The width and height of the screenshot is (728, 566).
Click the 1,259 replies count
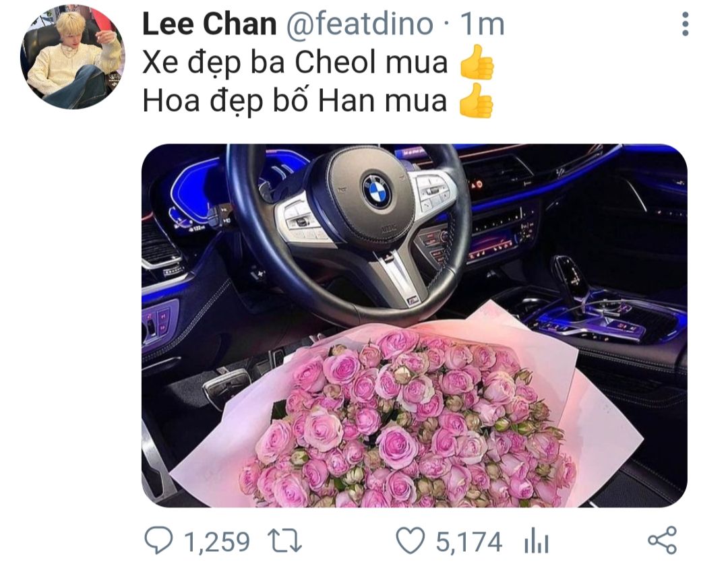click(217, 542)
